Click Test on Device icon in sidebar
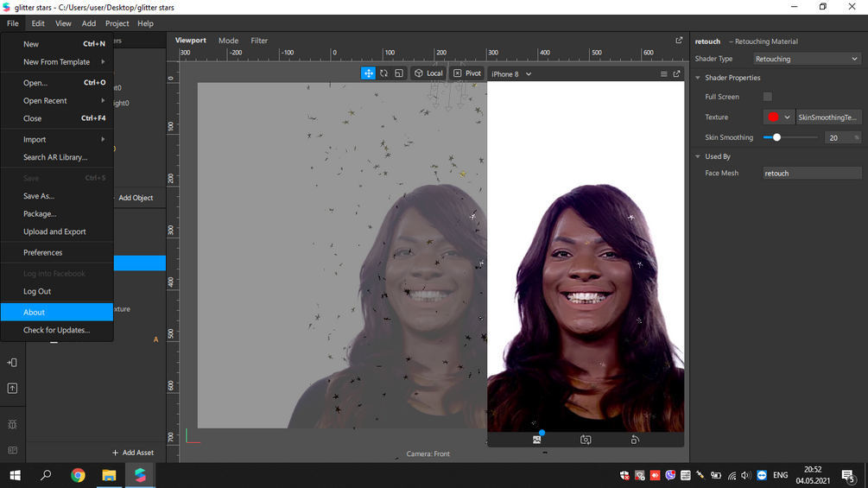The image size is (868, 488). click(12, 363)
